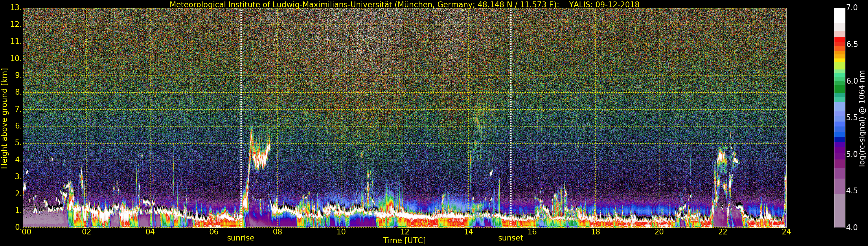Image resolution: width=868 pixels, height=246 pixels.
Task: Click the colorbar tick label '7.0'
Action: coord(852,8)
